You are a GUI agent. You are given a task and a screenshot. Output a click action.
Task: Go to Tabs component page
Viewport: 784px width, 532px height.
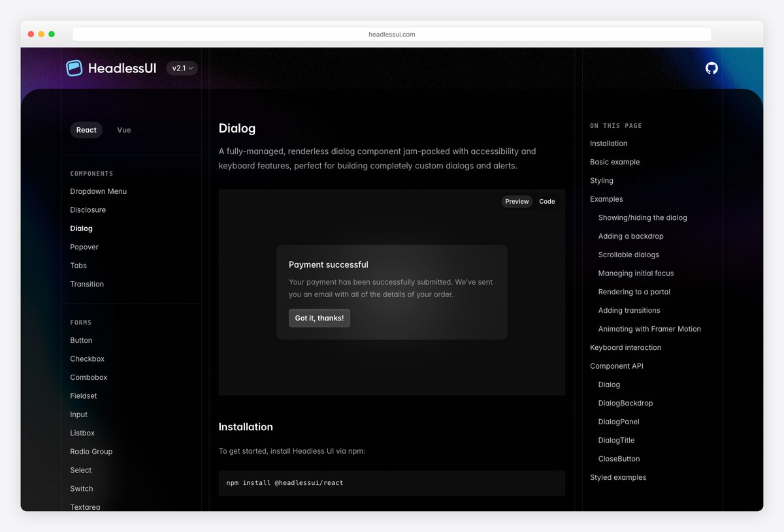(x=78, y=266)
